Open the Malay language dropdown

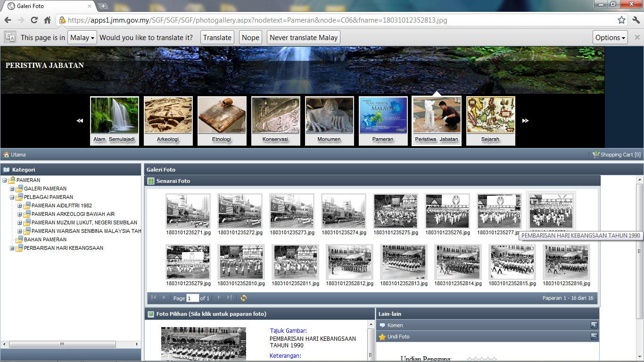tap(82, 38)
